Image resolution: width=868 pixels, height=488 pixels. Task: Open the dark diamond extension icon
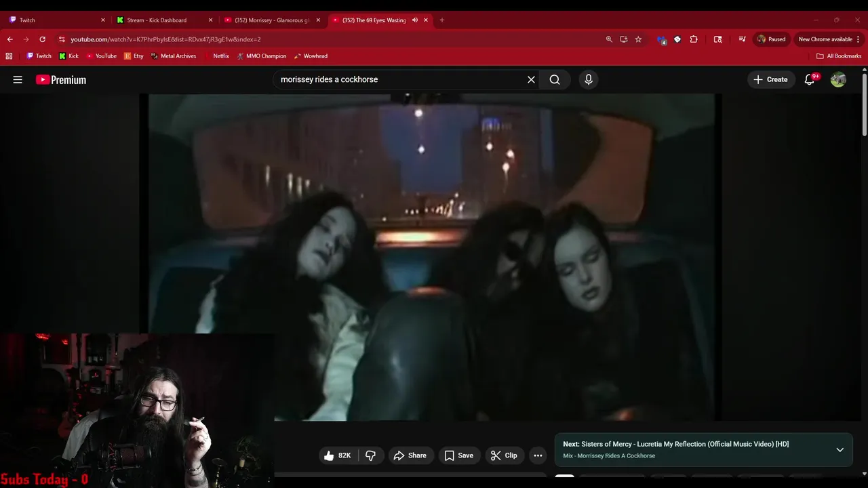coord(677,39)
